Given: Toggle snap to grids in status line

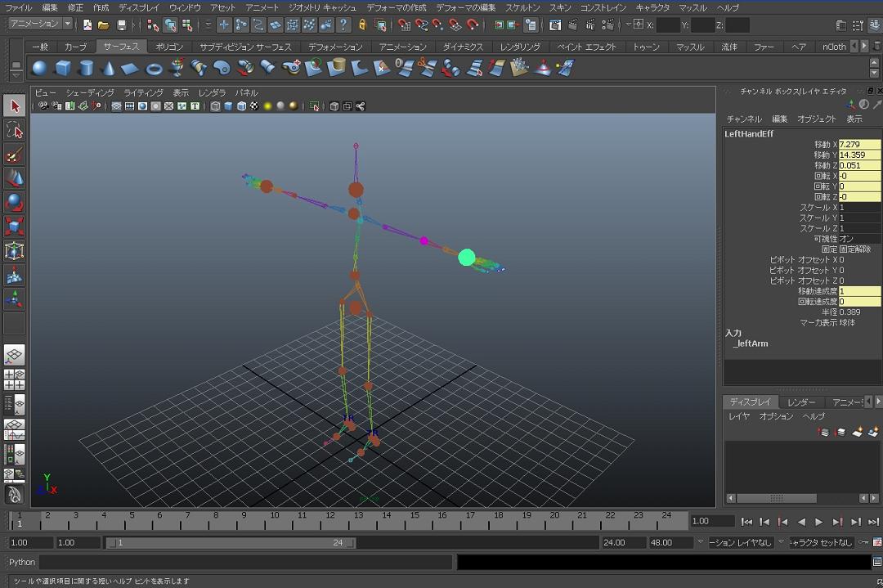Looking at the screenshot, I should click(x=403, y=25).
